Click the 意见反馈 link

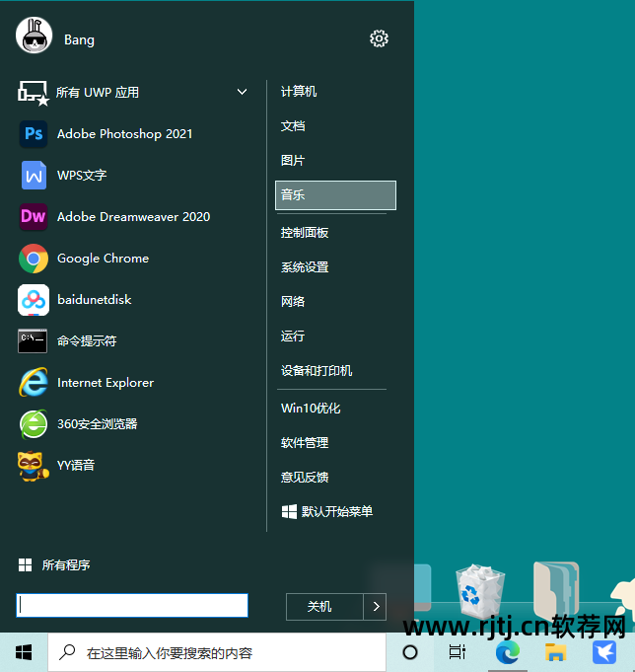pos(305,477)
